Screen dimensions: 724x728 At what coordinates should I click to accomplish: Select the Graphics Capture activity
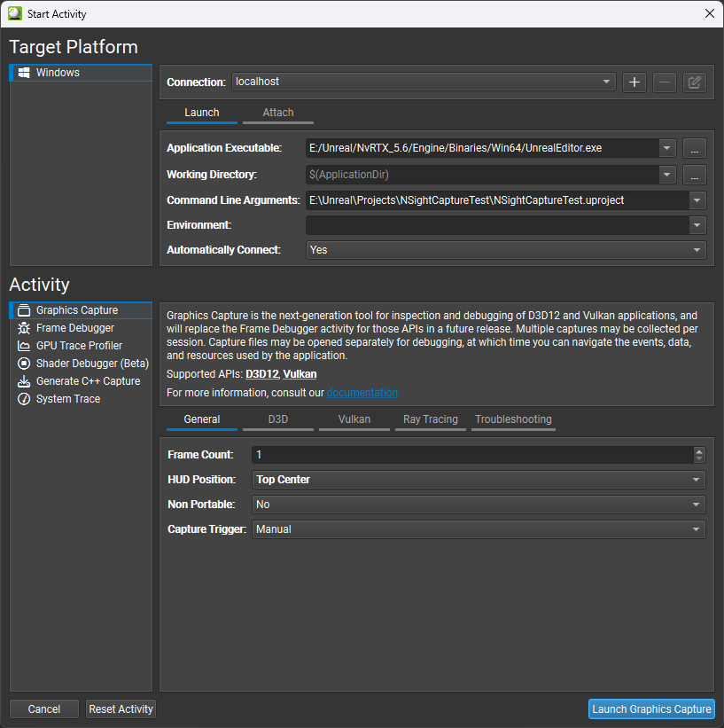(81, 310)
